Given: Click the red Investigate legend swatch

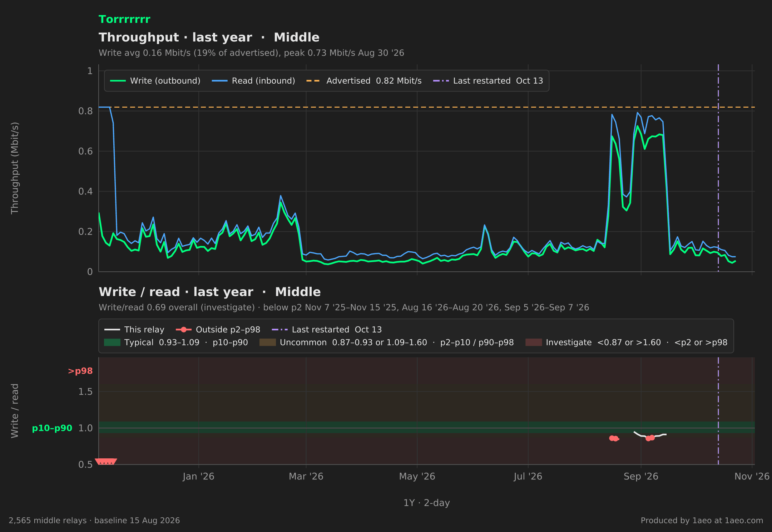Looking at the screenshot, I should pos(534,343).
